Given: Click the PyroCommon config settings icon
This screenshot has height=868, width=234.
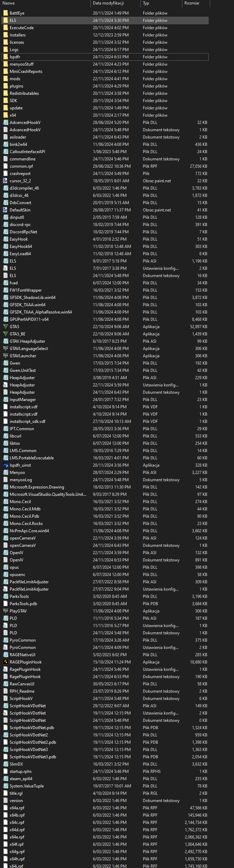Looking at the screenshot, I should (x=5, y=648).
